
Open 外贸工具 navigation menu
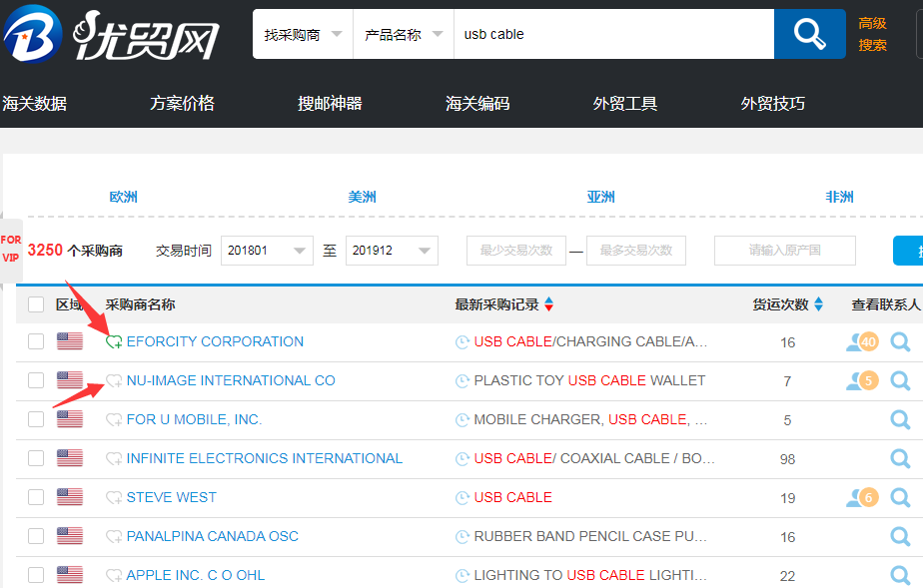click(625, 104)
